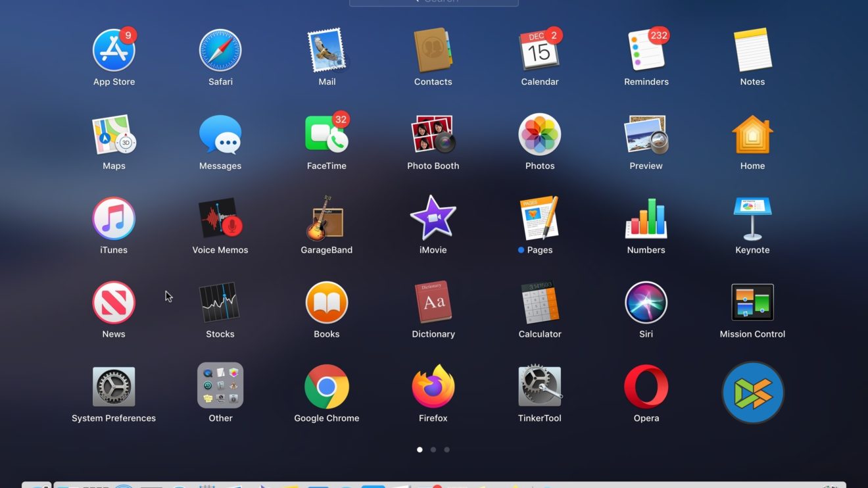Open the News app
This screenshot has width=868, height=488.
pyautogui.click(x=114, y=303)
